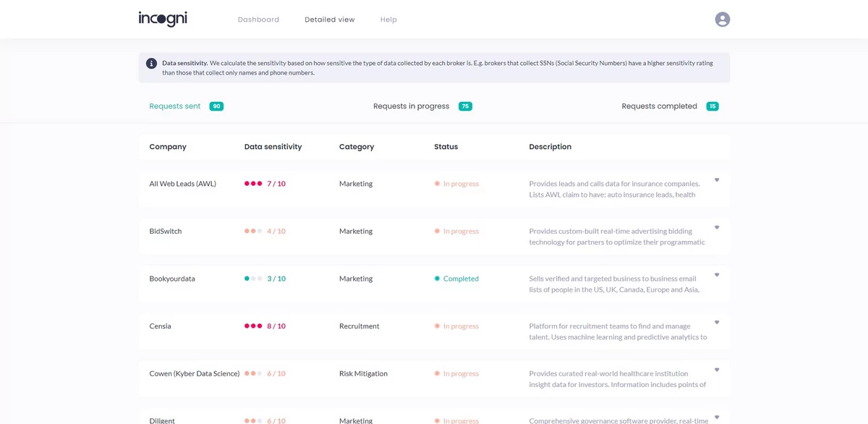Click the Cowen (Kyber Data Science) name
This screenshot has height=424, width=868.
pyautogui.click(x=194, y=373)
